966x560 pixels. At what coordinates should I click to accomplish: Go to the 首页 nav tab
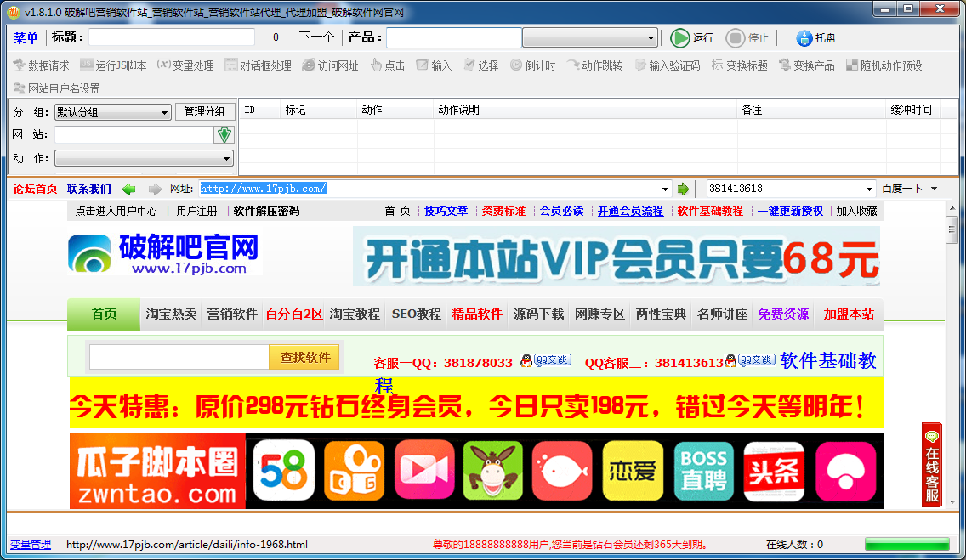[x=104, y=314]
